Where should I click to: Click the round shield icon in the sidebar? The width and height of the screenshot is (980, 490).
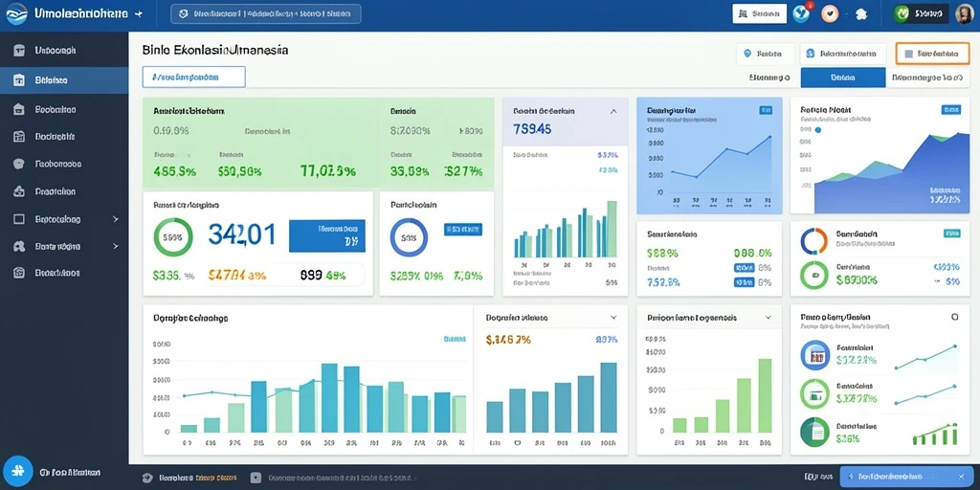click(x=19, y=164)
